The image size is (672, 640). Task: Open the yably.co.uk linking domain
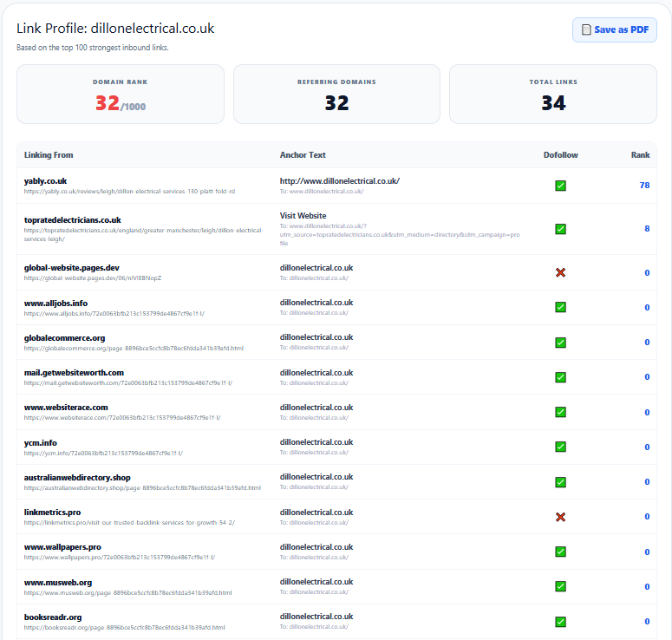pos(45,181)
